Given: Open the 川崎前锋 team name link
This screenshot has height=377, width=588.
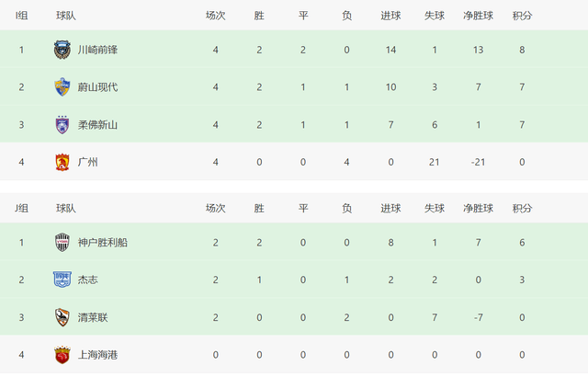Looking at the screenshot, I should point(97,50).
